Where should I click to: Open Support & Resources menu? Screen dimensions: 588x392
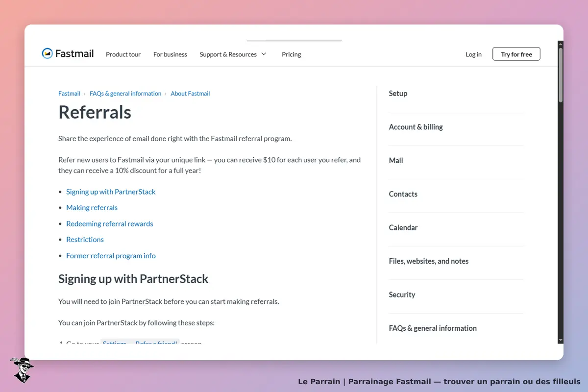click(x=228, y=54)
